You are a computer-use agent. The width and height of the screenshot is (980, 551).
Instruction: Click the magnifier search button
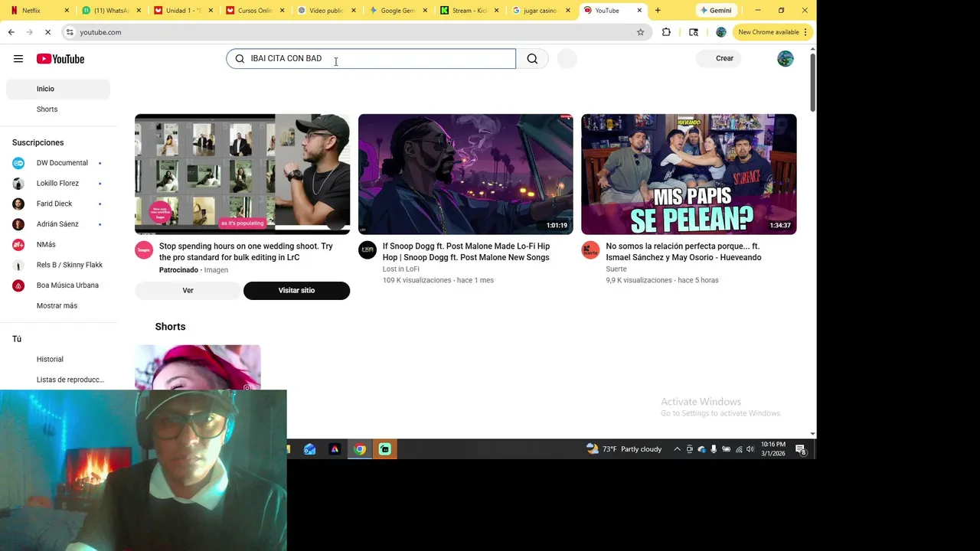[x=532, y=59]
